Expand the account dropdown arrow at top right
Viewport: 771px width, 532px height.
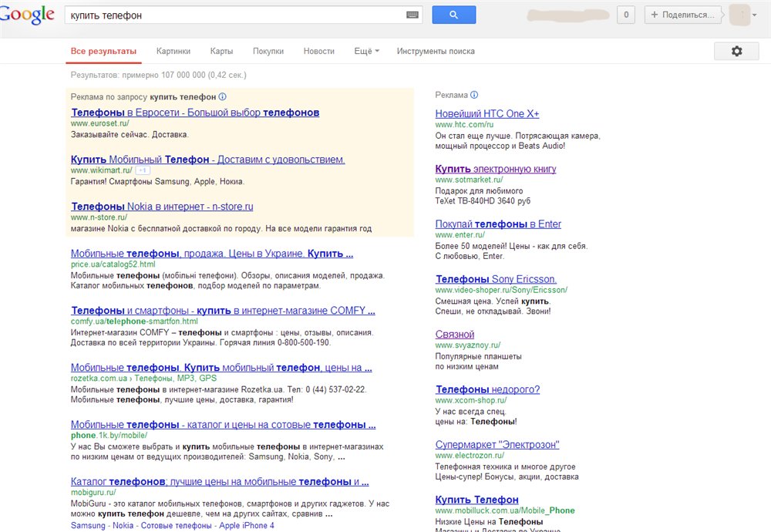(755, 15)
